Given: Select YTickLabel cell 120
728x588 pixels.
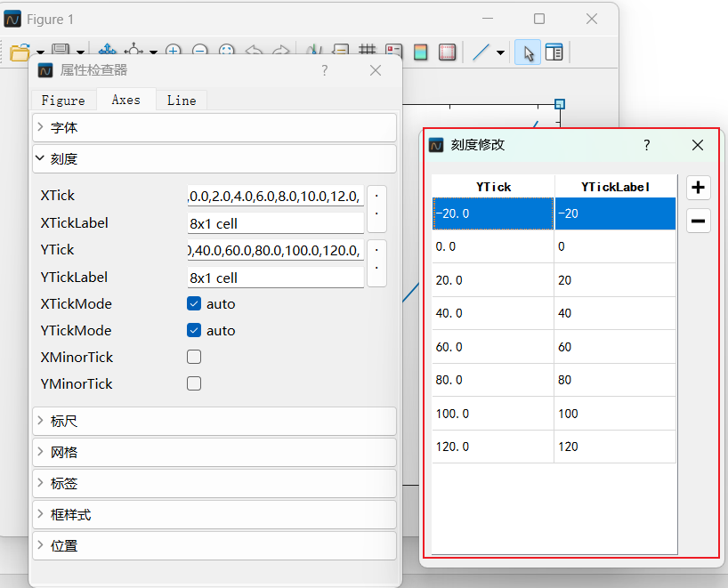Looking at the screenshot, I should coord(615,447).
